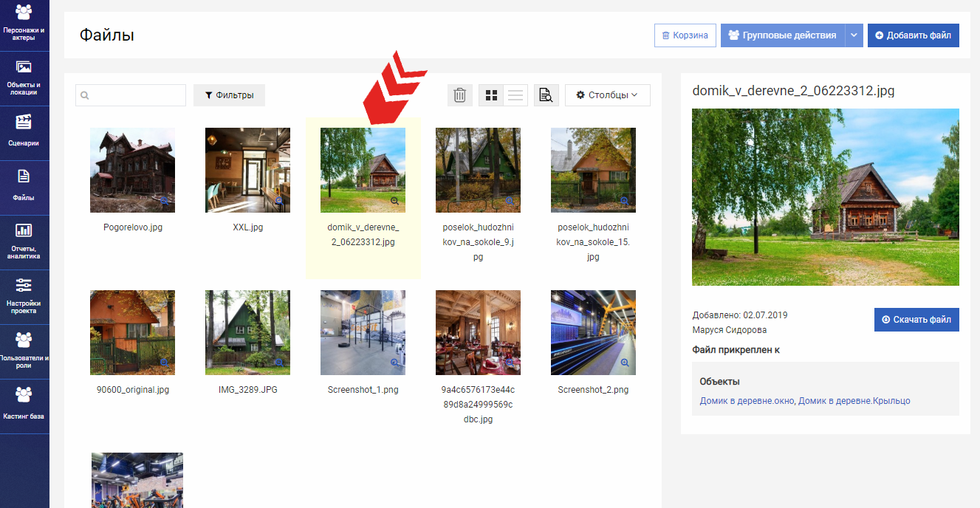Open Отчеты, аналитика sidebar section

(24, 242)
